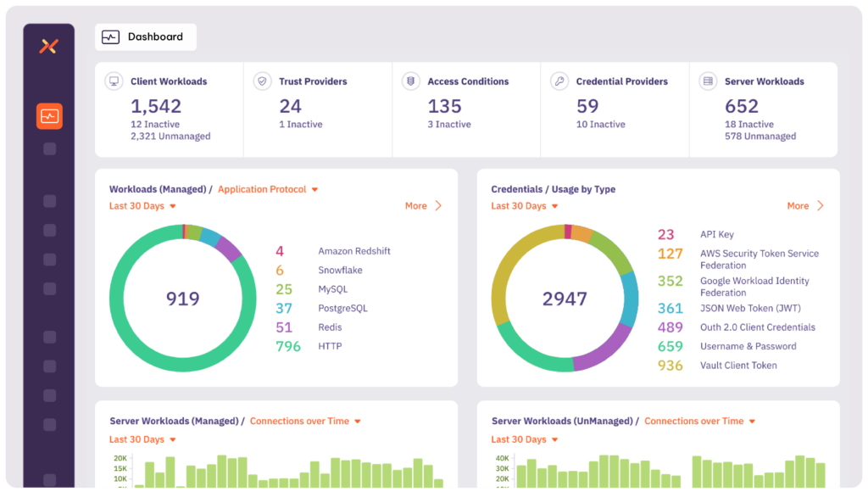Screen dimensions: 868x503
Task: Click the Access Conditions shield icon
Action: (410, 81)
